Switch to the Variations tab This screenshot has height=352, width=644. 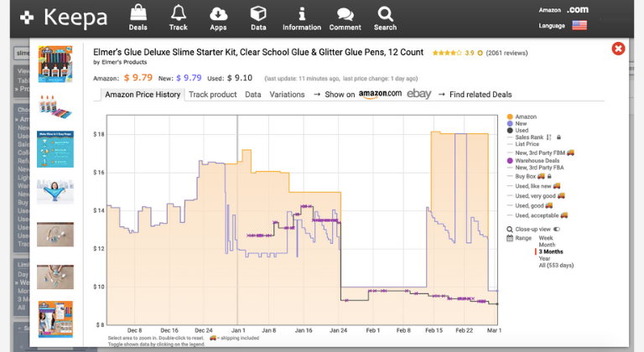click(287, 95)
